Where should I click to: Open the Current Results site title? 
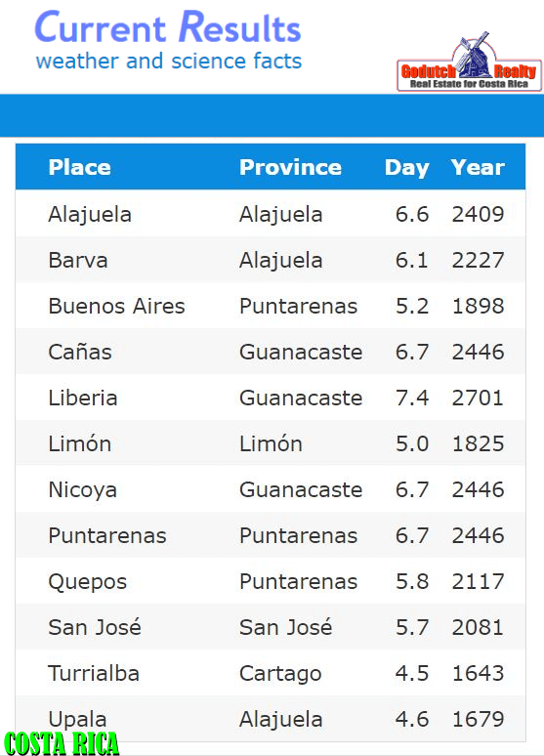(168, 27)
